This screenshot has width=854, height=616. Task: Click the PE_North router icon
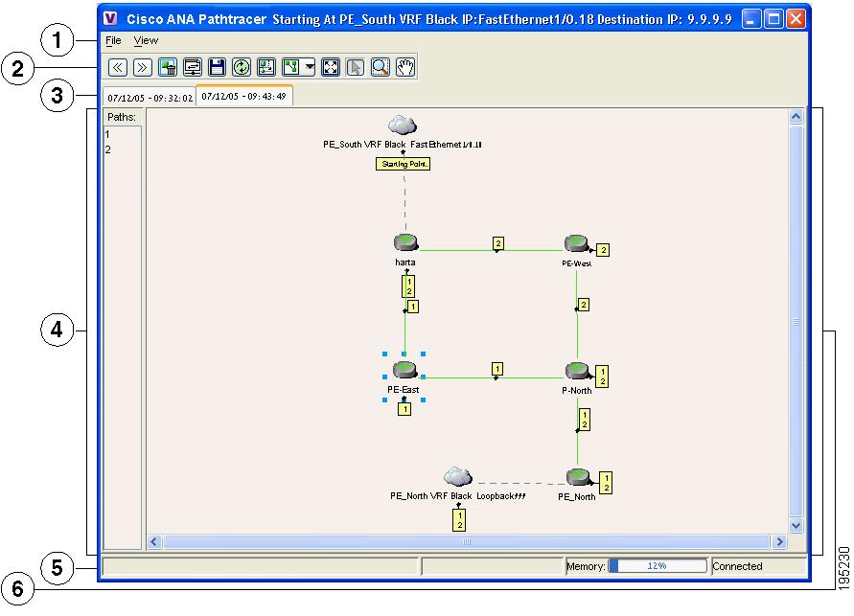[x=578, y=477]
